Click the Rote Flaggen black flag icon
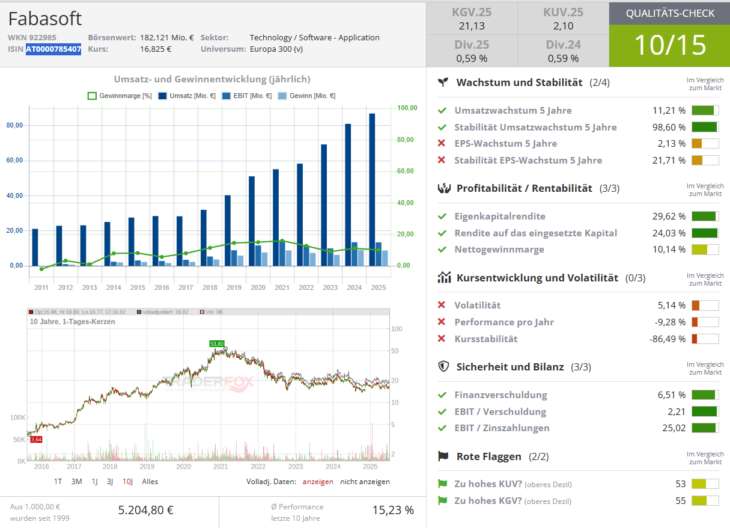This screenshot has height=528, width=730. point(443,456)
